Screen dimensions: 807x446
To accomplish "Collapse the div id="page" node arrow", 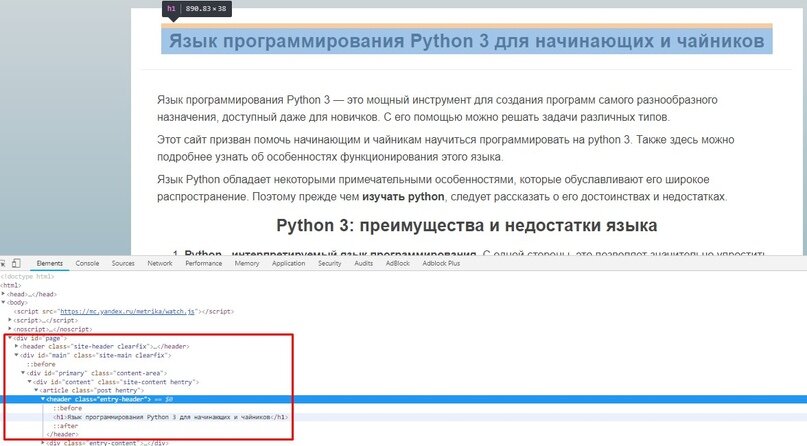I will pyautogui.click(x=10, y=338).
